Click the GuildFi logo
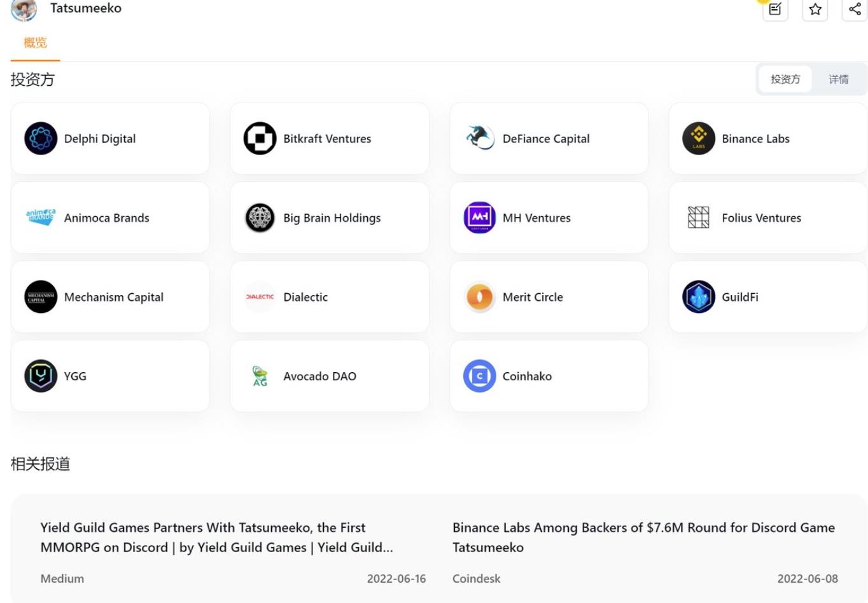The height and width of the screenshot is (603, 868). 699,297
